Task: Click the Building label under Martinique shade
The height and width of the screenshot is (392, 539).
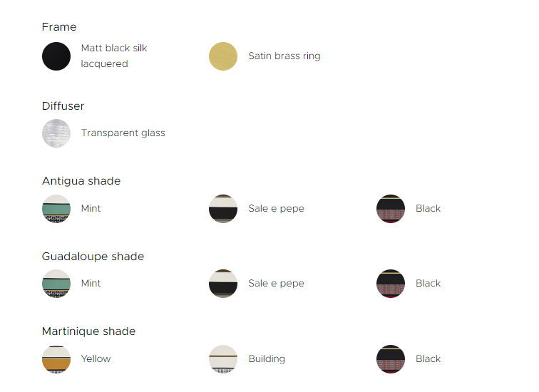Action: tap(267, 359)
